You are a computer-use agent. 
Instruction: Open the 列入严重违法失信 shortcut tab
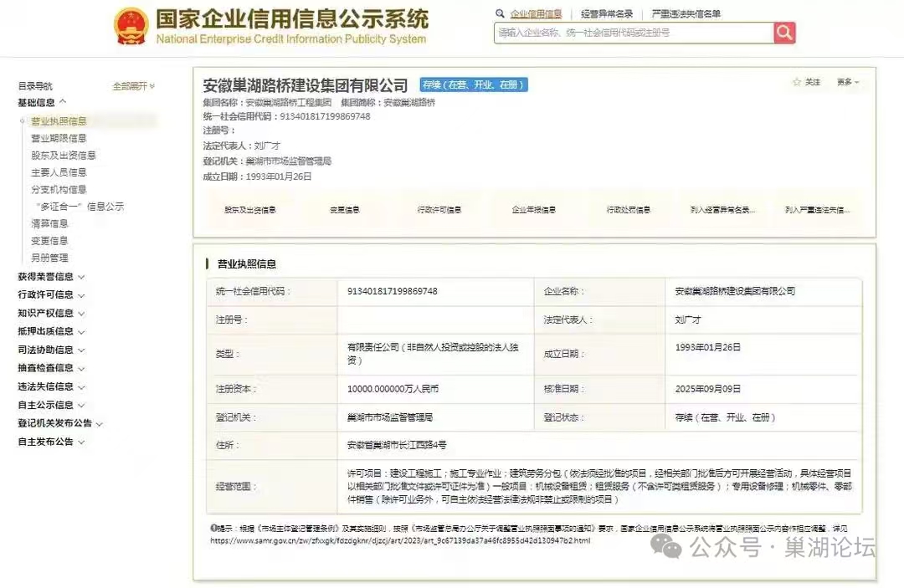tap(818, 210)
